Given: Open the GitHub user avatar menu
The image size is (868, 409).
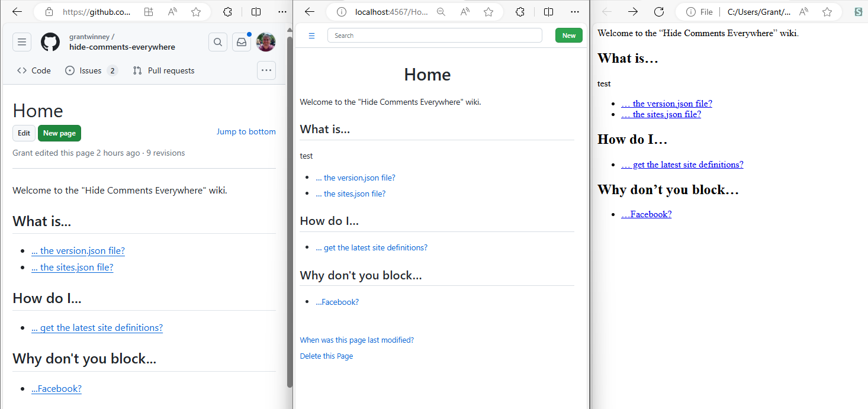Looking at the screenshot, I should pyautogui.click(x=266, y=42).
